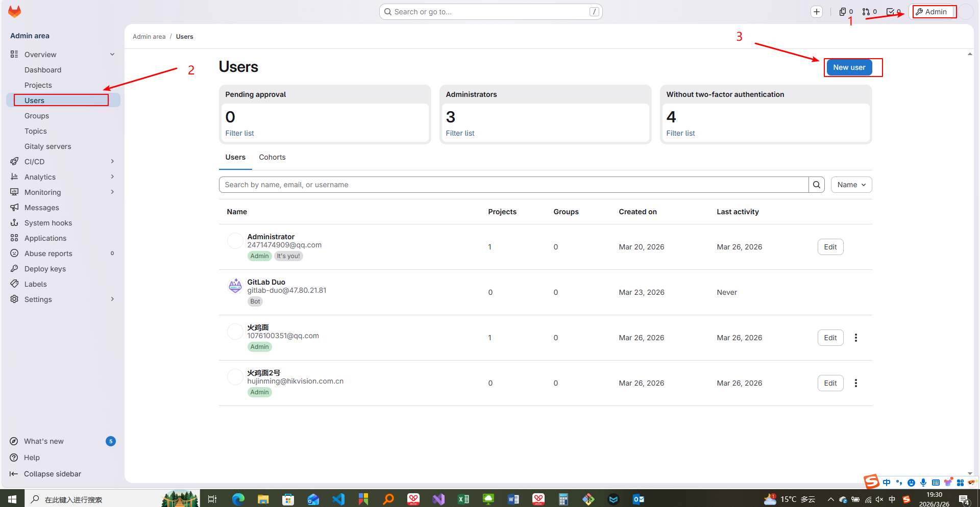Open assigned issues counter icon
This screenshot has width=980, height=507.
pyautogui.click(x=846, y=12)
